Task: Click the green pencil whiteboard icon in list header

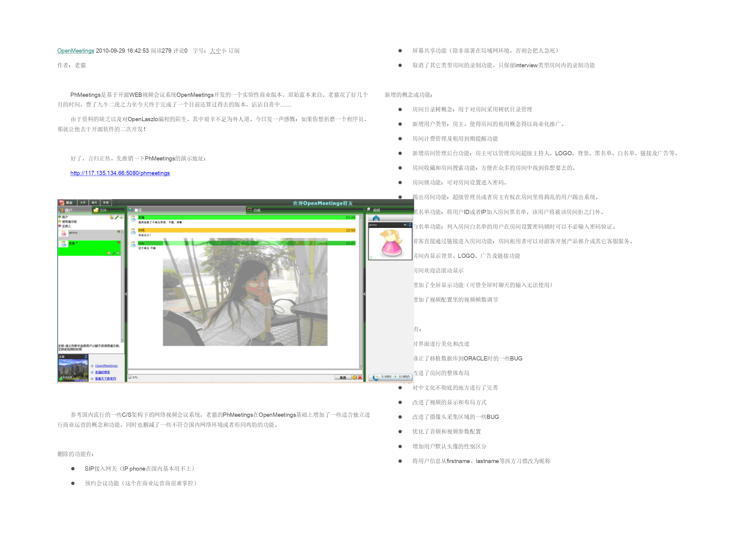Action: [117, 217]
